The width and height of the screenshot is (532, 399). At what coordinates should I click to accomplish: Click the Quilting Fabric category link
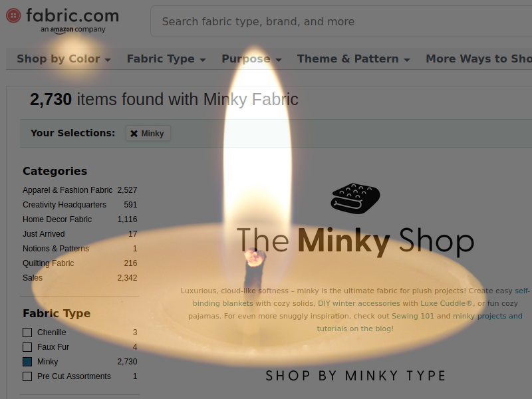48,263
